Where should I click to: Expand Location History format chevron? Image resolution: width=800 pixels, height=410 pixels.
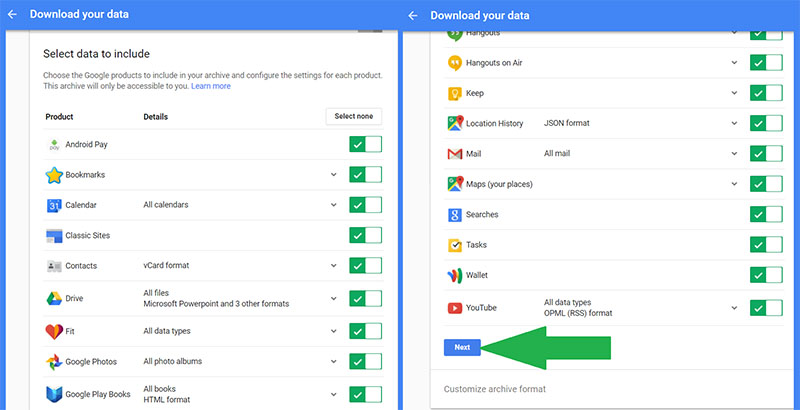pos(734,123)
